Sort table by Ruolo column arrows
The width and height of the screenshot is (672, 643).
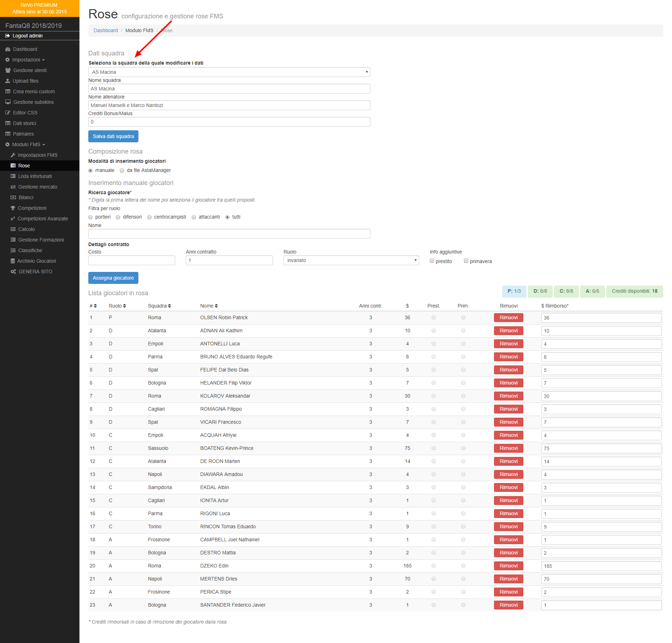point(124,306)
